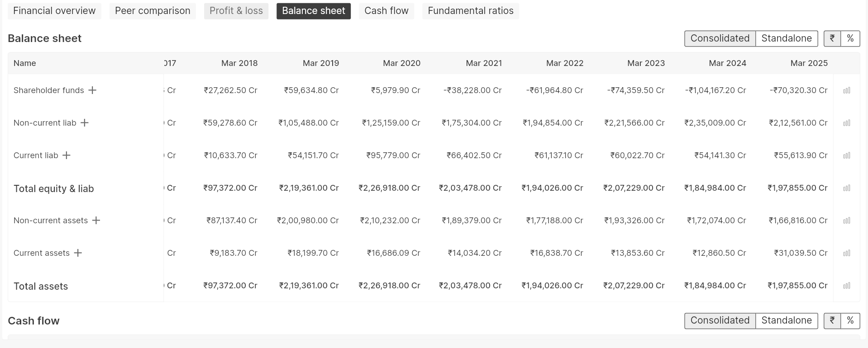Screen dimensions: 868x348
Task: Click chart icon for Current assets row
Action: 846,253
